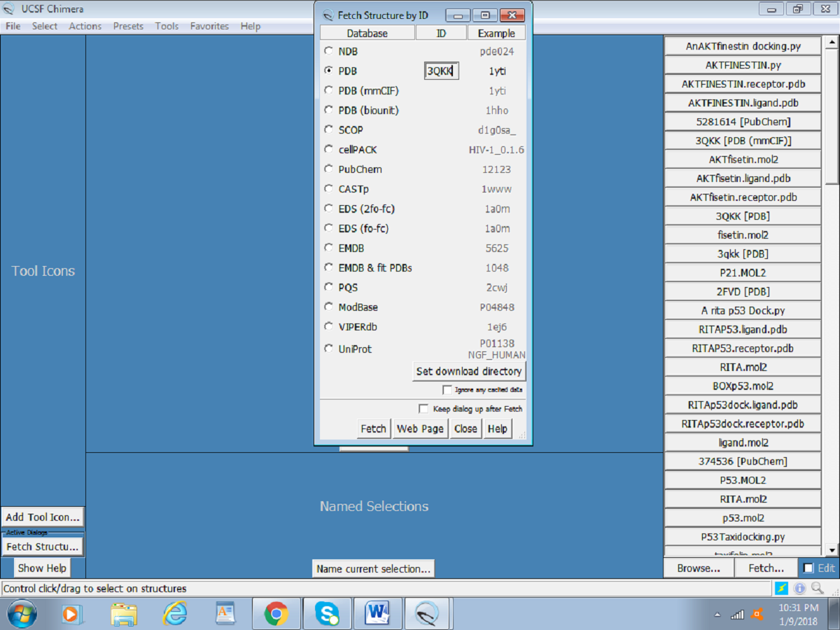840x630 pixels.
Task: Launch Windows Media Player from taskbar
Action: pyautogui.click(x=72, y=614)
